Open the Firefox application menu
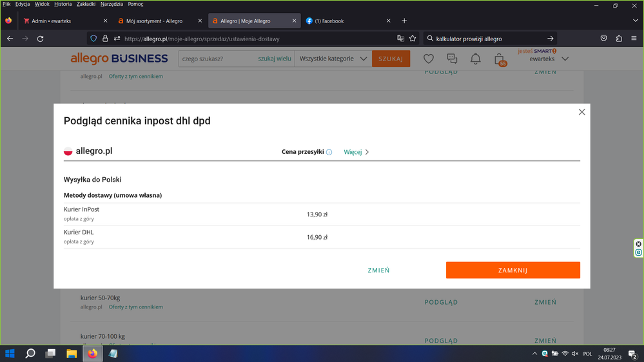This screenshot has width=644, height=362. pyautogui.click(x=634, y=39)
